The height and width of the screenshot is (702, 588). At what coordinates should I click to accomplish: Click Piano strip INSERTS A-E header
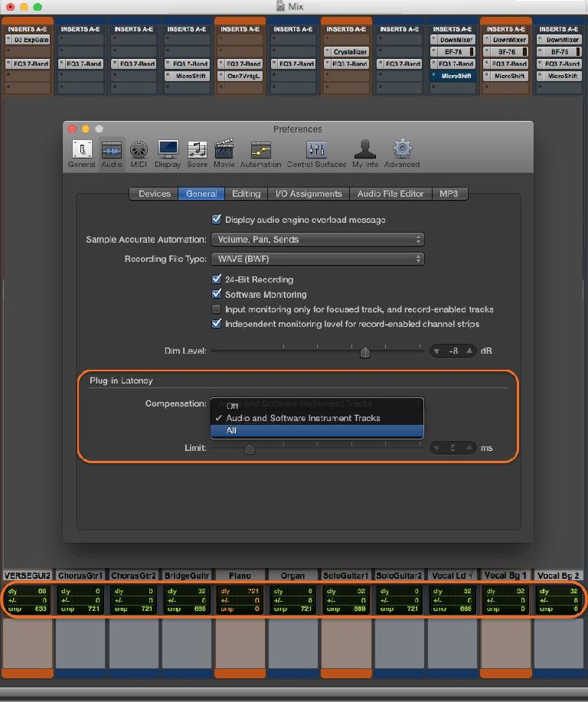click(240, 29)
